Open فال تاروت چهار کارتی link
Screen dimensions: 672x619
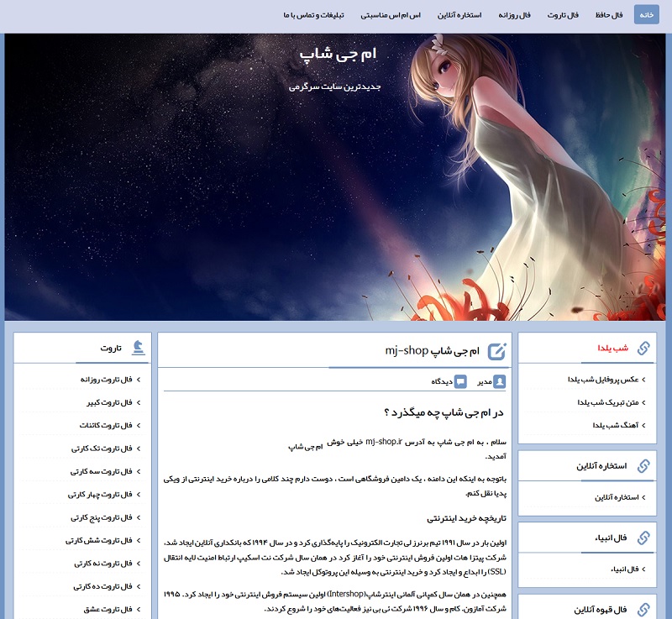point(100,495)
